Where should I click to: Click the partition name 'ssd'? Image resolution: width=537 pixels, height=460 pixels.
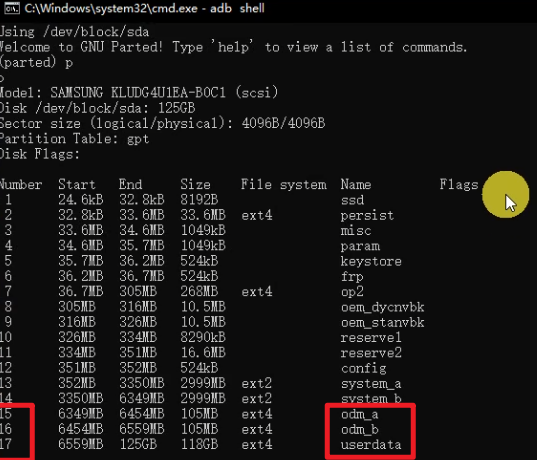point(352,200)
